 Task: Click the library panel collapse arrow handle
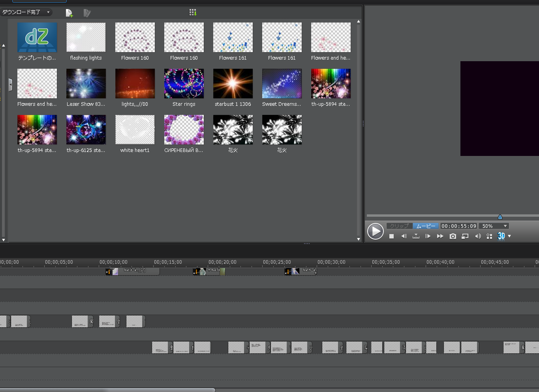click(10, 84)
